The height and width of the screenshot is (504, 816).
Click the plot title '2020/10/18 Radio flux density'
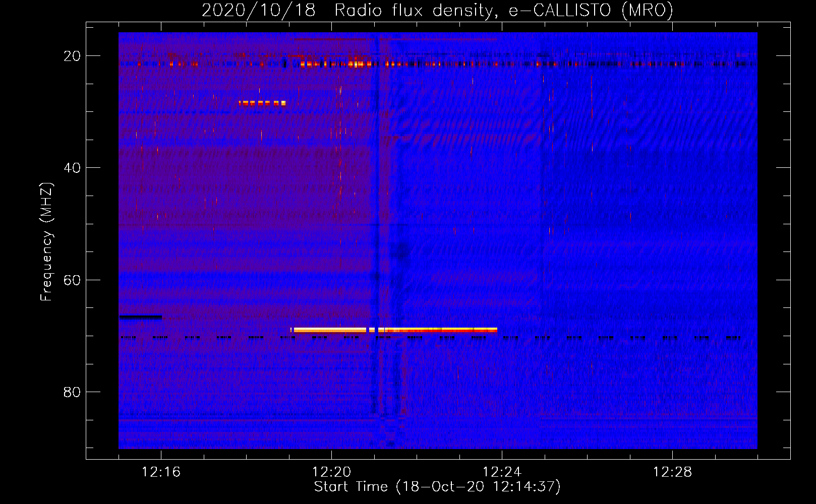pos(437,10)
